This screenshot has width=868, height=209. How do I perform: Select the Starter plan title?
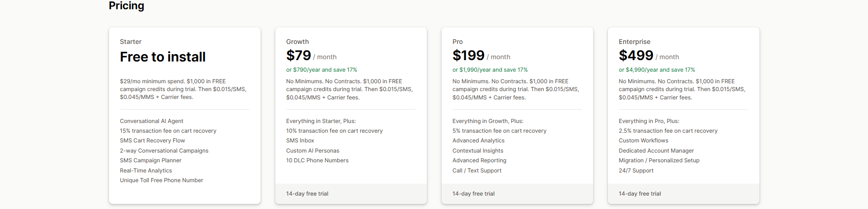click(131, 42)
